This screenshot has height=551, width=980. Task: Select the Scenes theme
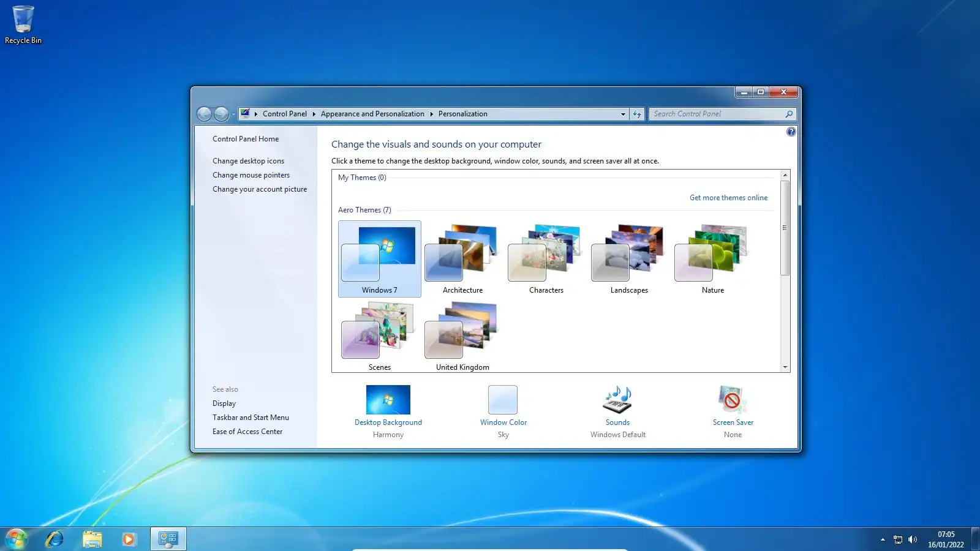tap(380, 335)
